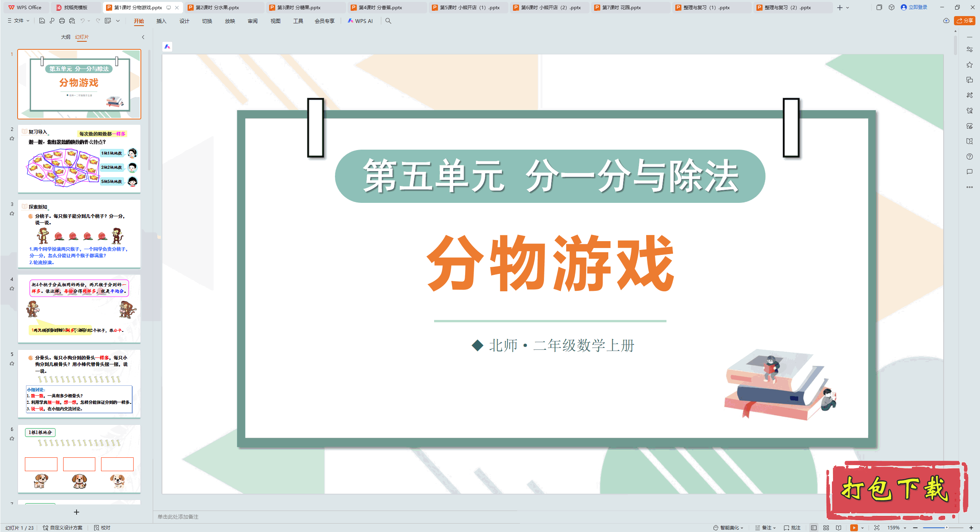Switch to 第3课时 分糖果.pptx document tab
Image resolution: width=980 pixels, height=532 pixels.
pyautogui.click(x=299, y=7)
